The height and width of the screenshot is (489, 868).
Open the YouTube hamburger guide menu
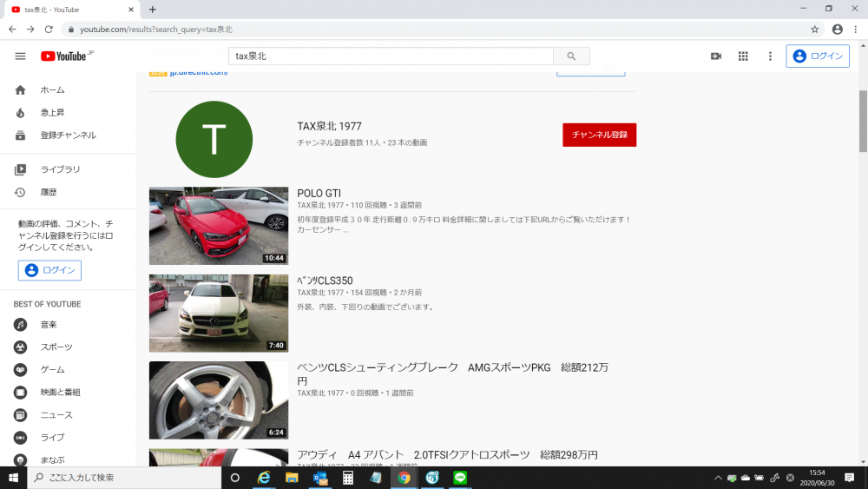click(x=20, y=56)
